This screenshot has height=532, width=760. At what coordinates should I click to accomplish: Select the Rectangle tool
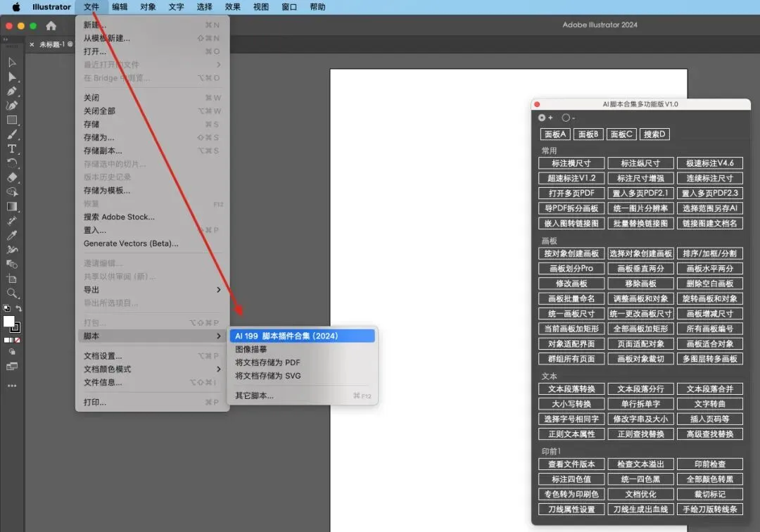(12, 120)
